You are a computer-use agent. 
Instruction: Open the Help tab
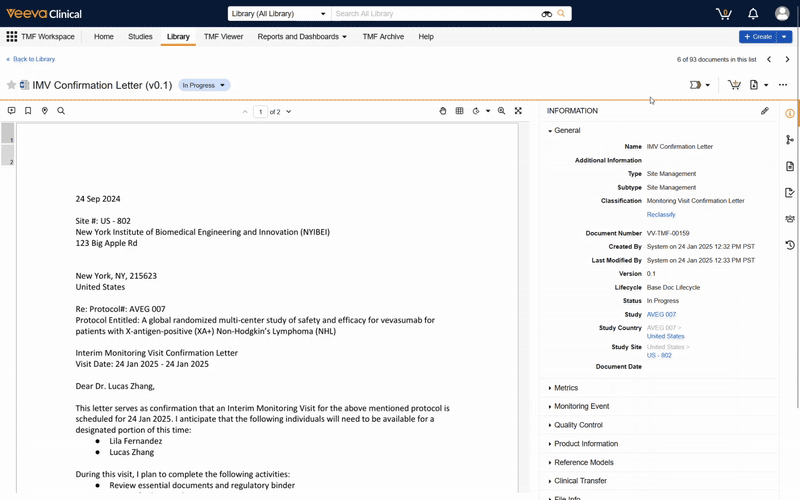(x=426, y=37)
